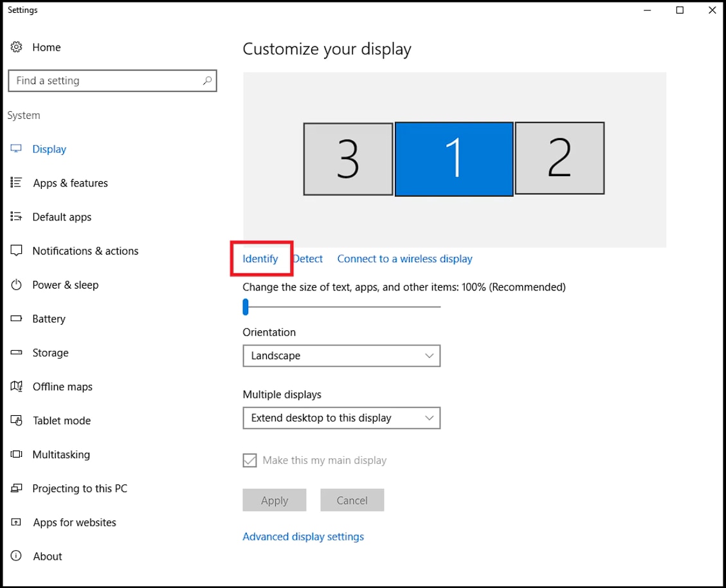Select display 2 in the layout

[559, 158]
